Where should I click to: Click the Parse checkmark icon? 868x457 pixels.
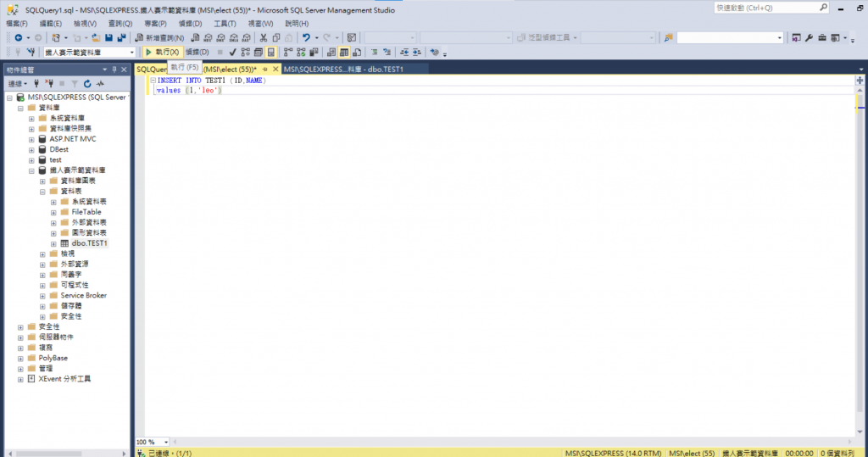click(x=232, y=52)
